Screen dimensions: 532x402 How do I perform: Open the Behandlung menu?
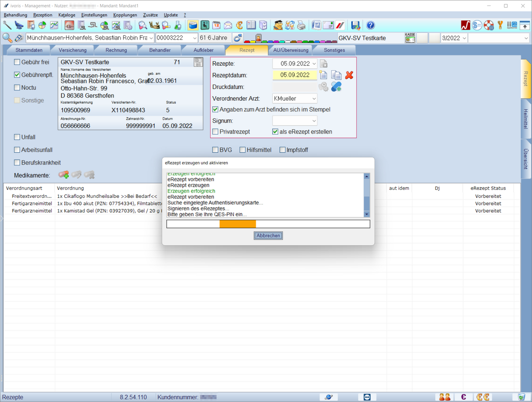pyautogui.click(x=16, y=15)
